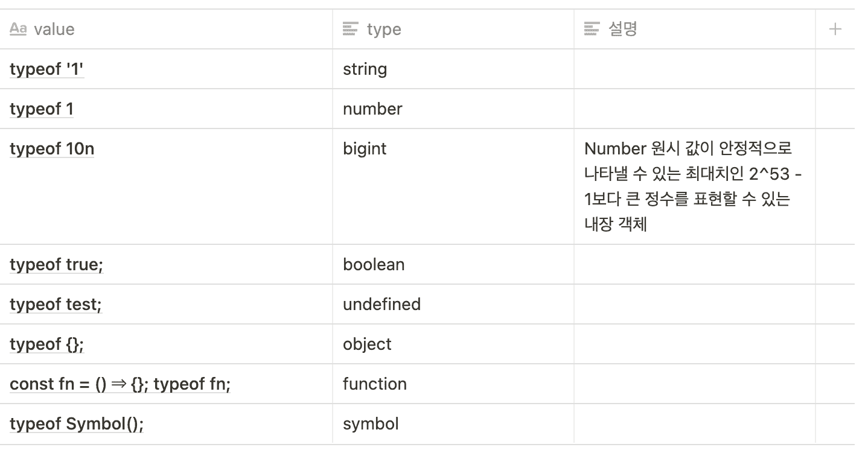Open the typeof '1' page
The width and height of the screenshot is (868, 450).
coord(46,69)
